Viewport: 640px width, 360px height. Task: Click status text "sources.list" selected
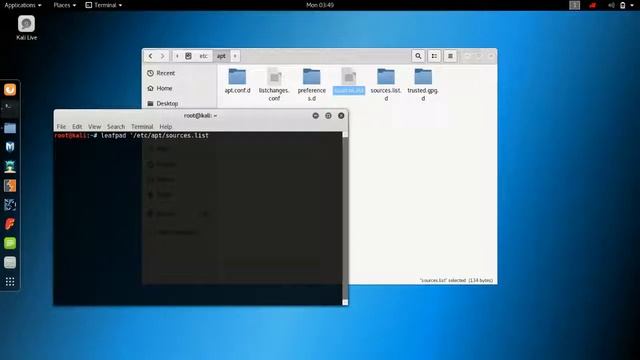(x=456, y=280)
